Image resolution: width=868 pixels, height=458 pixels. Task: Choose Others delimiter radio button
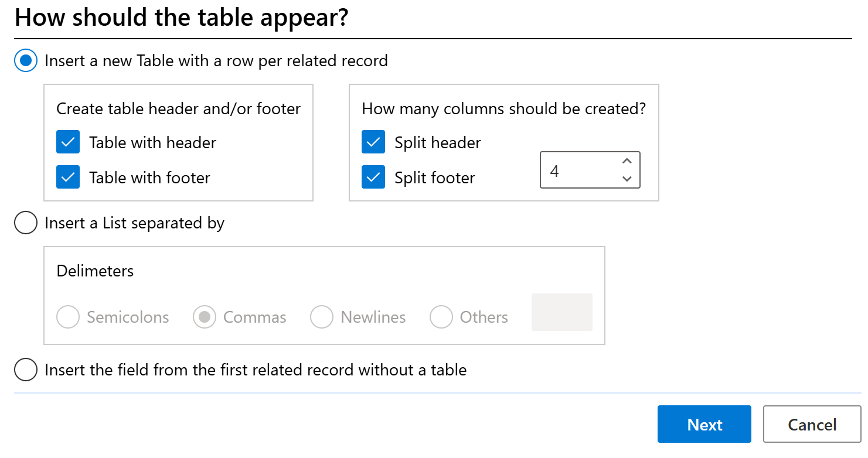pyautogui.click(x=441, y=317)
